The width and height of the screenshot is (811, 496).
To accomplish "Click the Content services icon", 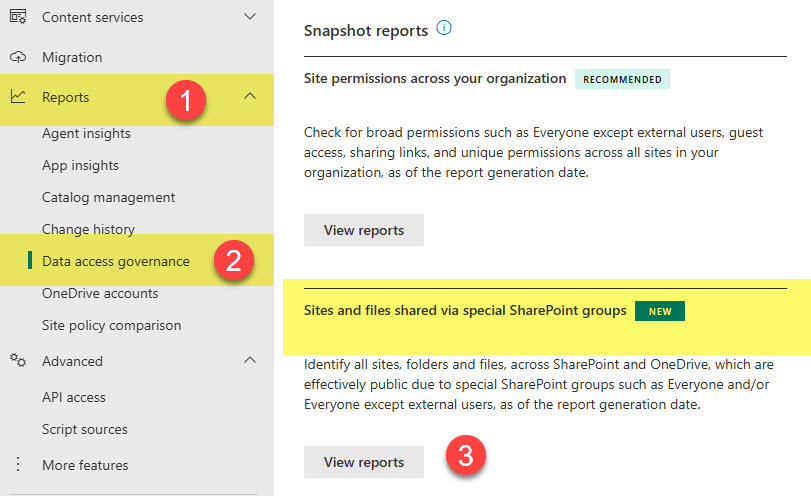I will 18,17.
